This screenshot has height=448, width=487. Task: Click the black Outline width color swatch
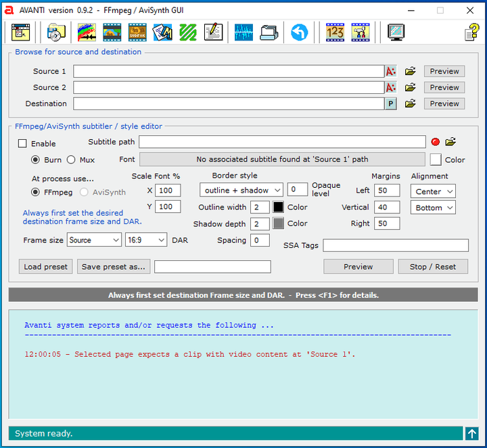point(278,207)
